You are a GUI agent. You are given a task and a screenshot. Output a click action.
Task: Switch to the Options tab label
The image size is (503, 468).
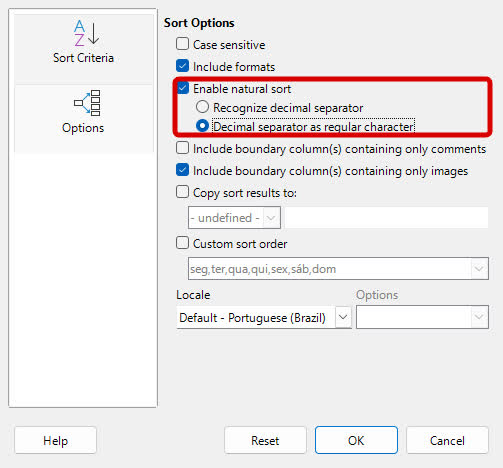pyautogui.click(x=83, y=128)
